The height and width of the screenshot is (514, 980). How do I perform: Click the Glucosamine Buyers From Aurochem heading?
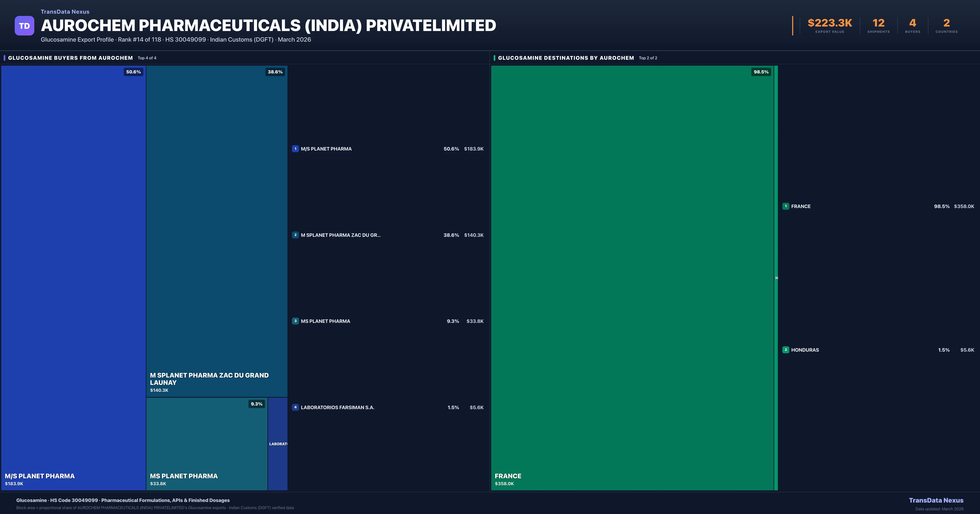pos(70,58)
